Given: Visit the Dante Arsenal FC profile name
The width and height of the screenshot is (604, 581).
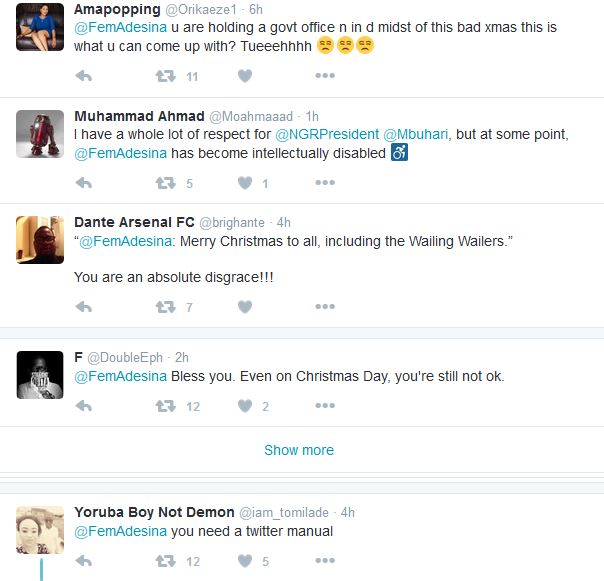Looking at the screenshot, I should tap(133, 221).
